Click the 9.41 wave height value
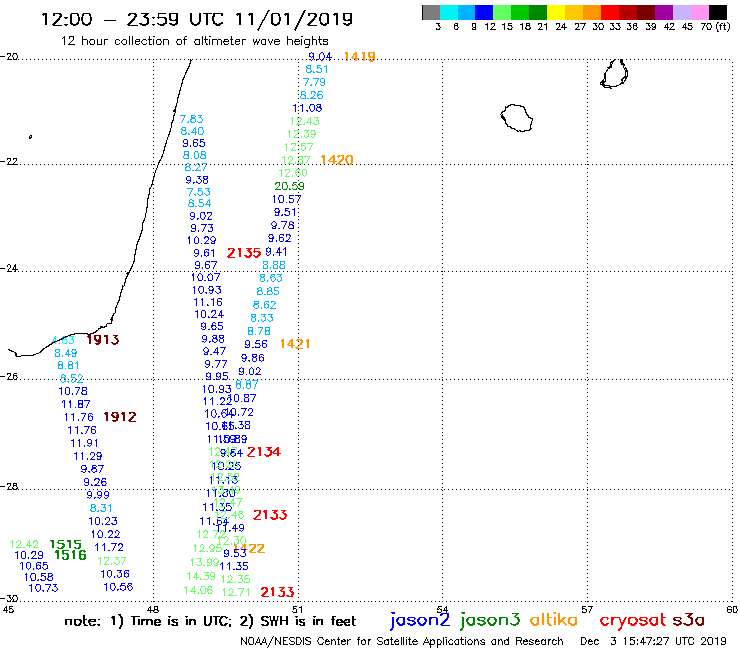 tap(276, 252)
